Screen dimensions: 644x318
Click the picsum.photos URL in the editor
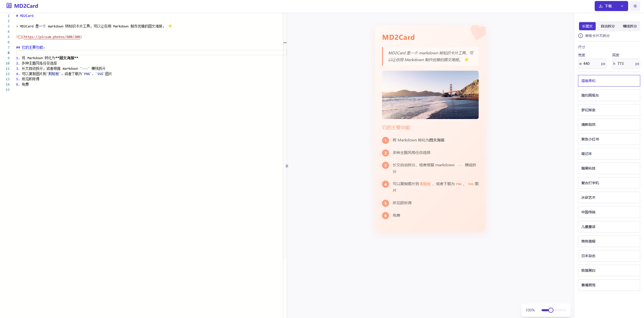click(52, 37)
